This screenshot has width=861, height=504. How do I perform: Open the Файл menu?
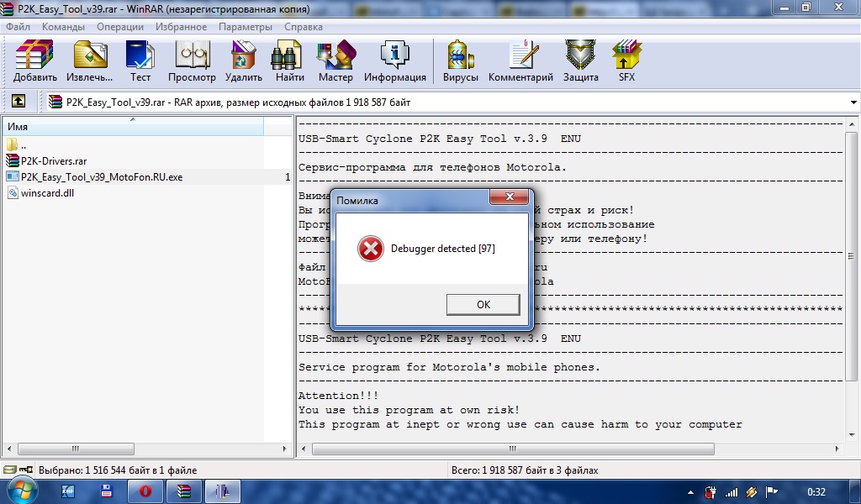point(18,27)
